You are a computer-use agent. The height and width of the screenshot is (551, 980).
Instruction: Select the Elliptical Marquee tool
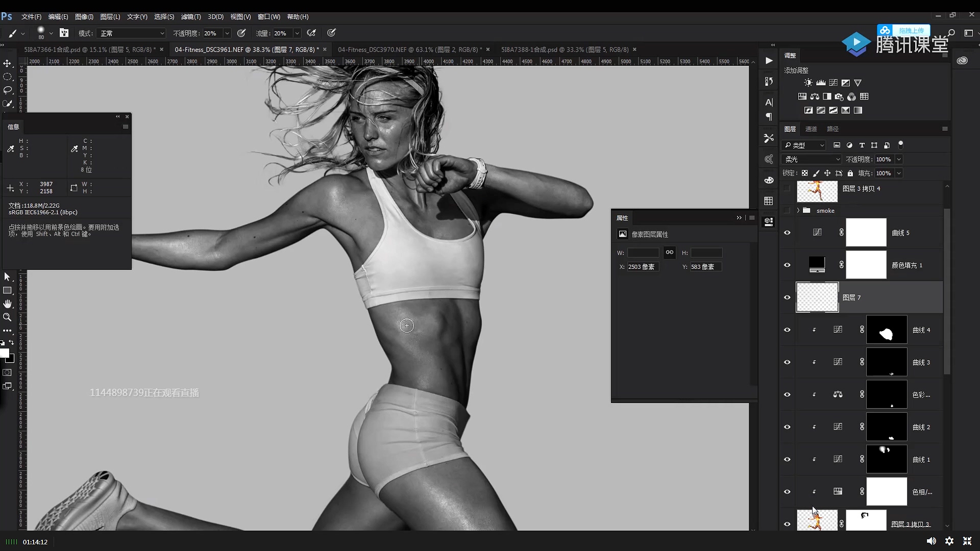[7, 77]
